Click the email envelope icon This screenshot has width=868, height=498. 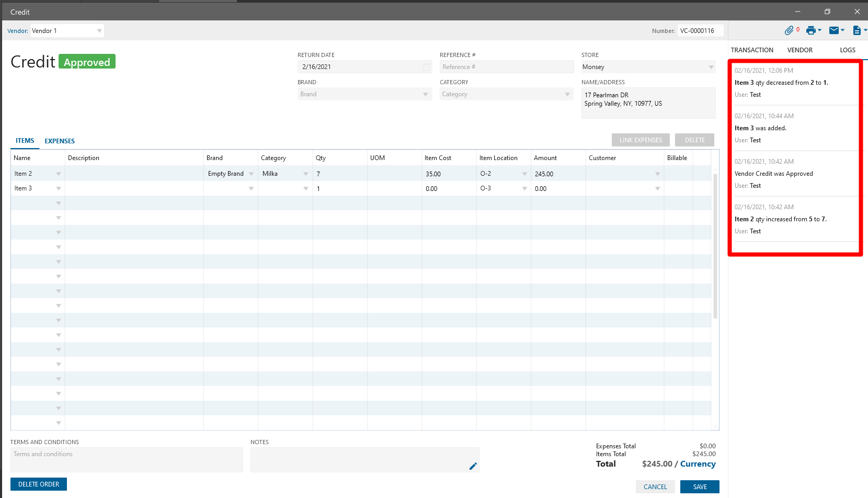coord(834,30)
